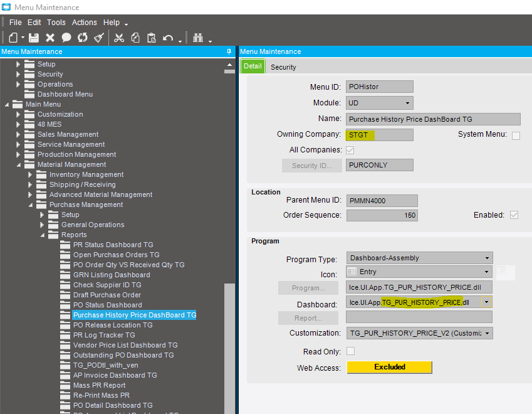Open the Program Type dropdown
The image size is (532, 414).
point(487,258)
